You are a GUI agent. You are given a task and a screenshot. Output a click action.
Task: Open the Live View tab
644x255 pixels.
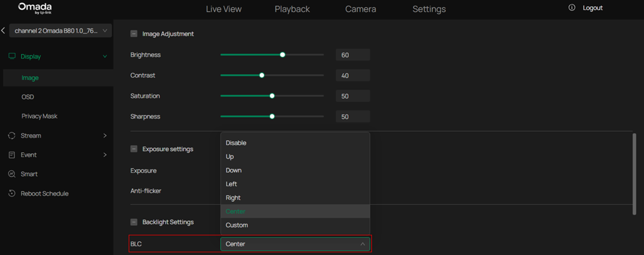[x=224, y=9]
